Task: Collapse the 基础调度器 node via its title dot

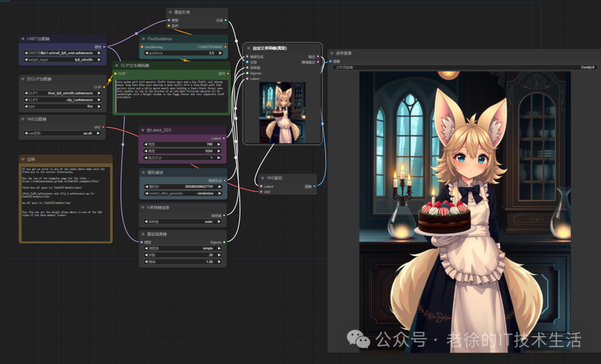Action: pos(143,235)
